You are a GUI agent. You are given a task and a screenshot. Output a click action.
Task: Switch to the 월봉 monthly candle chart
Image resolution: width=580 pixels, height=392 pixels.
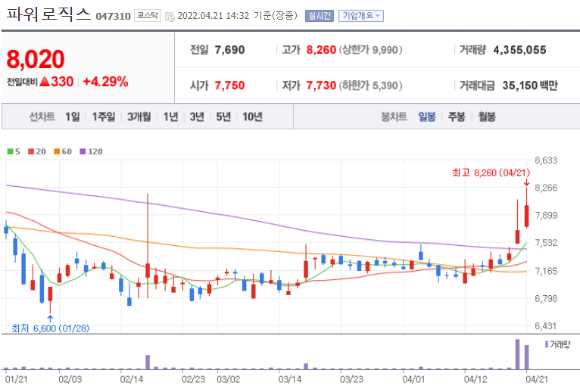(x=487, y=117)
